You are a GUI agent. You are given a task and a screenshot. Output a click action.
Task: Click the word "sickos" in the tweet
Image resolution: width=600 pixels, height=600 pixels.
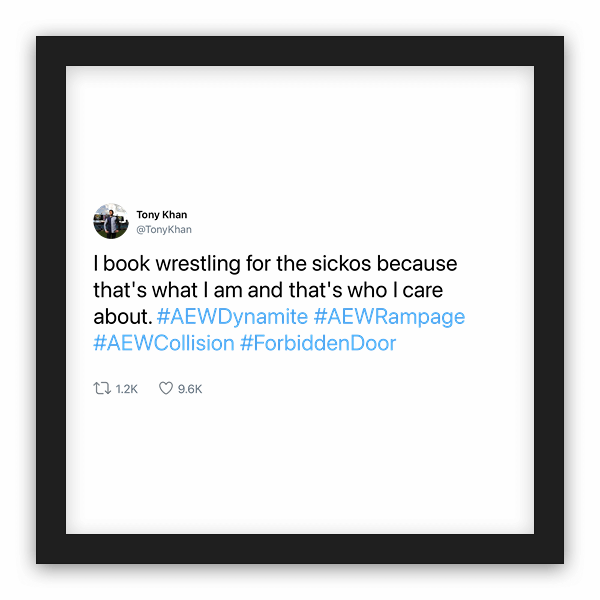[341, 264]
